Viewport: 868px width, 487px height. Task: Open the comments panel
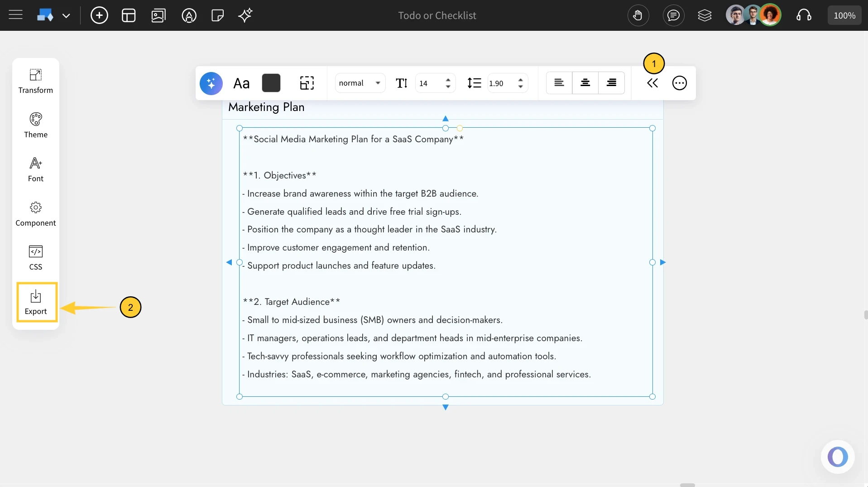[673, 15]
